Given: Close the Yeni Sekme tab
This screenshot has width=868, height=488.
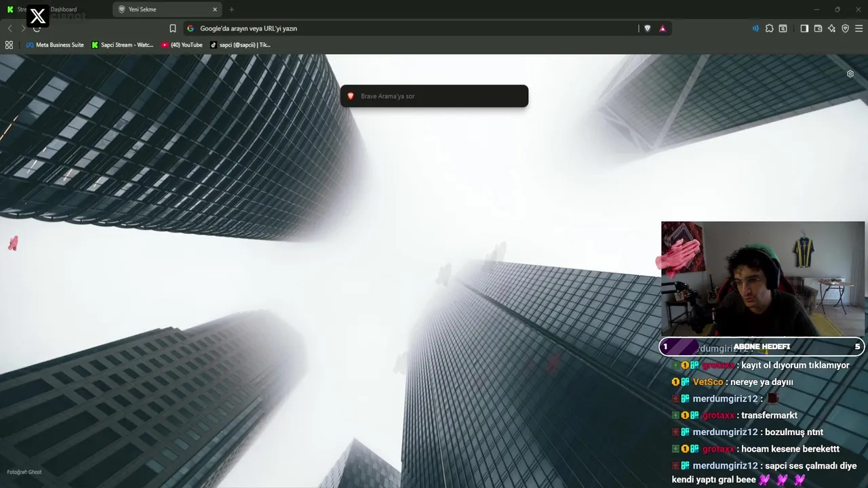Looking at the screenshot, I should tap(215, 9).
